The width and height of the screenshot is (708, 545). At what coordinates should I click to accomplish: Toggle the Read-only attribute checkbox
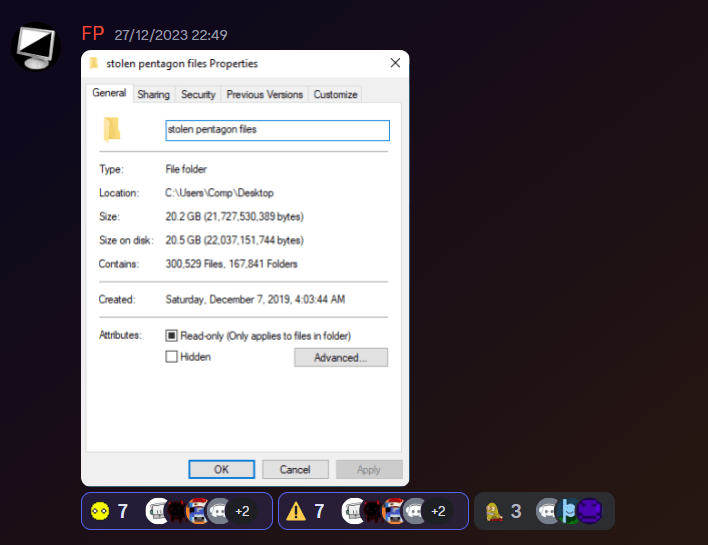coord(171,336)
